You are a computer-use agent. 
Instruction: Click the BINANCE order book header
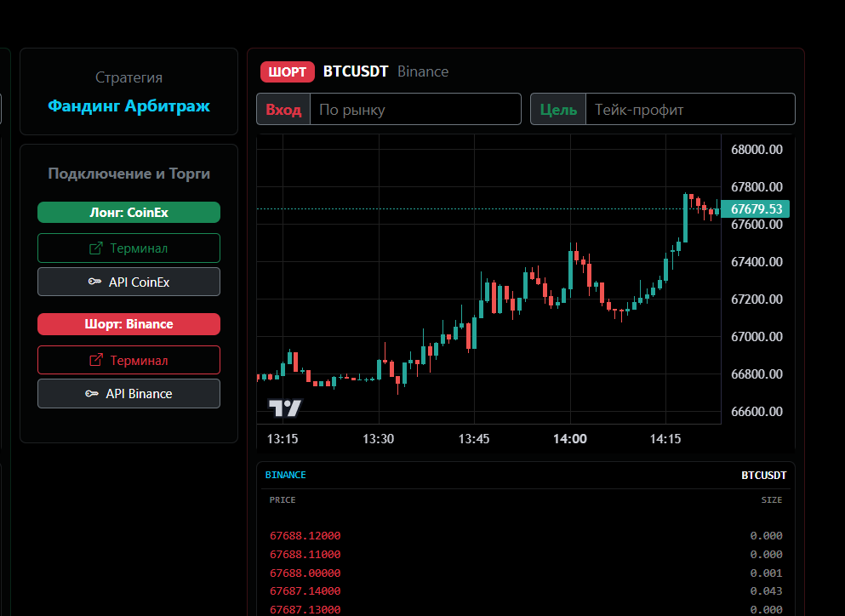286,475
